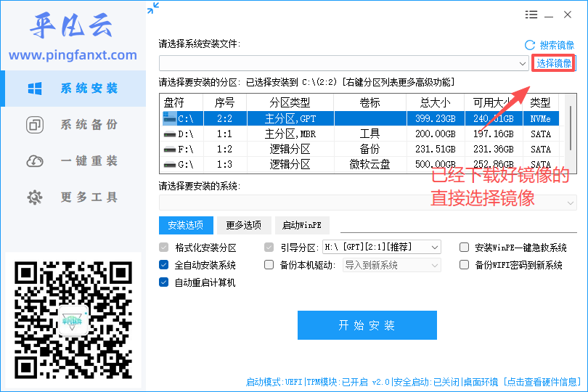This screenshot has width=588, height=392.
Task: Select the 系统备份 backup icon
Action: coord(35,125)
